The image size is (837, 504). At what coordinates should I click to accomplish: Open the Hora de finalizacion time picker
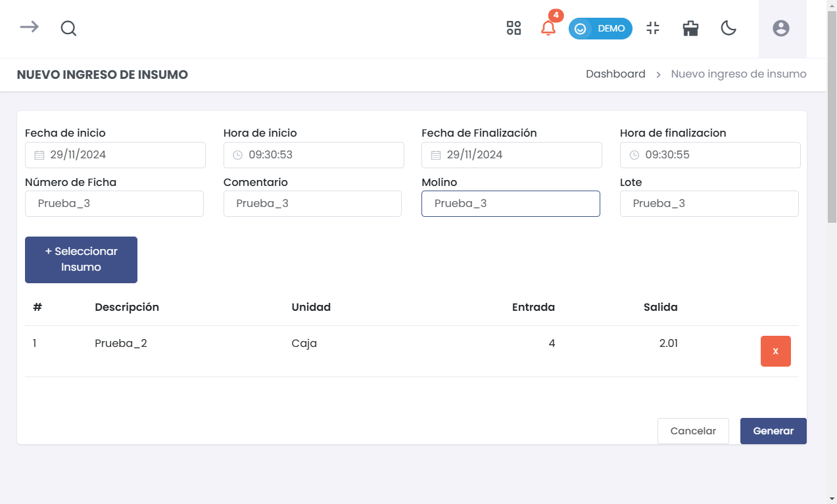tap(710, 155)
